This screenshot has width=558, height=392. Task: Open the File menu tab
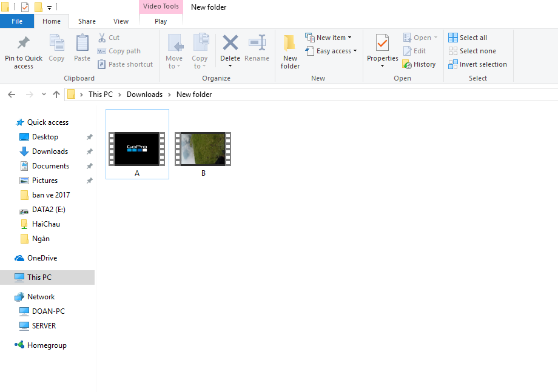click(17, 21)
